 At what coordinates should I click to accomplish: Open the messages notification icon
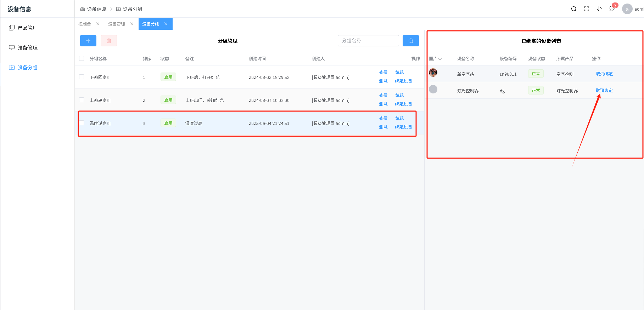tap(612, 9)
